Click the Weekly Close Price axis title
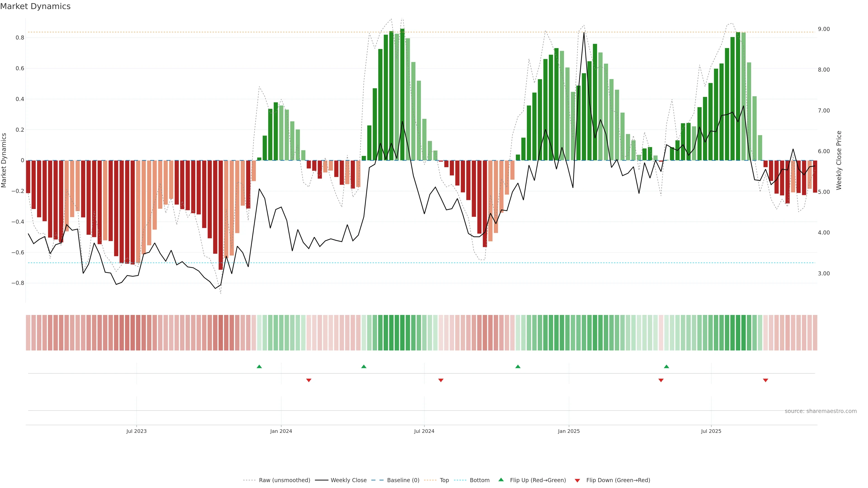The width and height of the screenshot is (868, 488). (839, 160)
